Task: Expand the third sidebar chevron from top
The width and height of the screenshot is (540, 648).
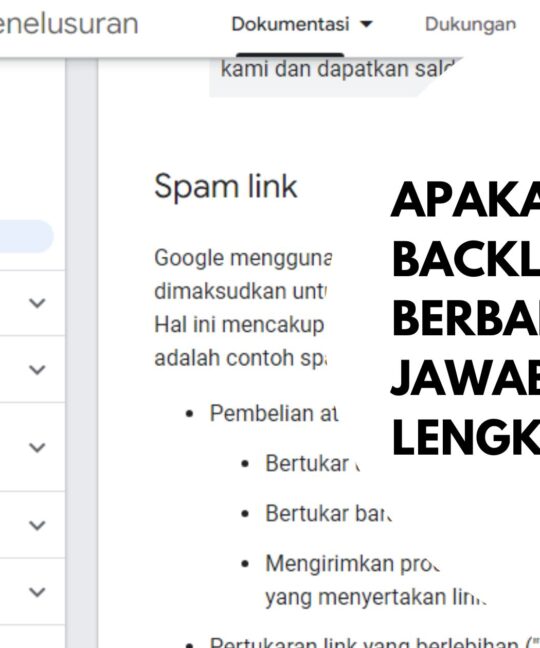Action: pyautogui.click(x=37, y=447)
